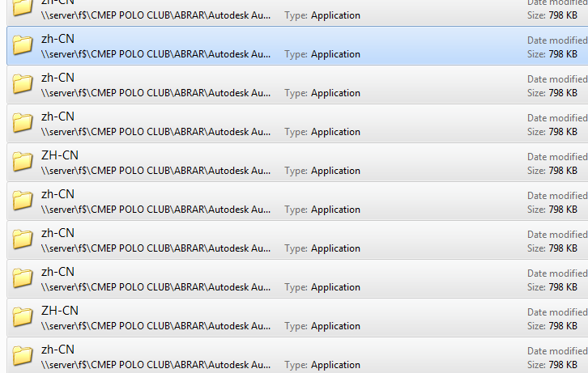Image resolution: width=588 pixels, height=373 pixels.
Task: Select the zh-CN entry directly above the second ZH-CN
Action: pyautogui.click(x=58, y=272)
